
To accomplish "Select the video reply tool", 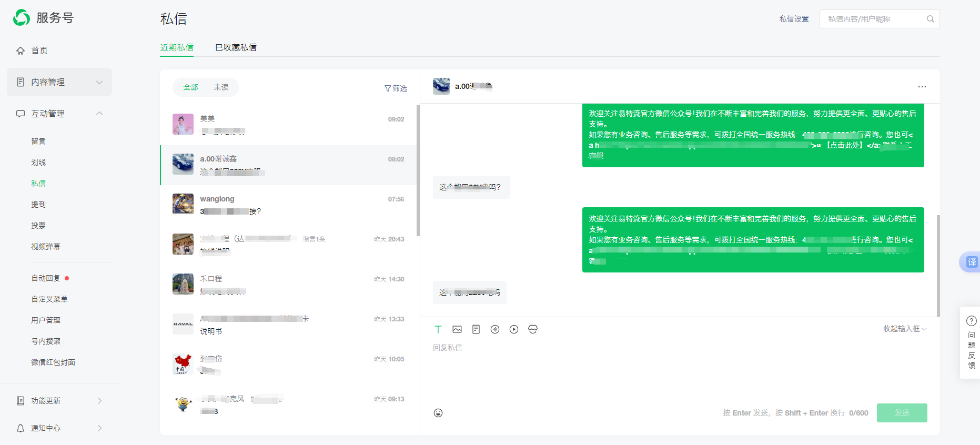I will point(514,329).
